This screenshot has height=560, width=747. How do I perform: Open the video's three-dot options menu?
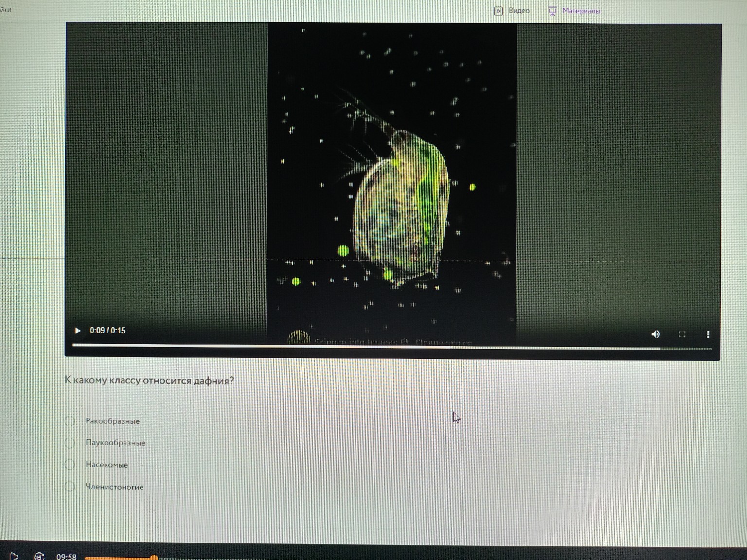(708, 334)
